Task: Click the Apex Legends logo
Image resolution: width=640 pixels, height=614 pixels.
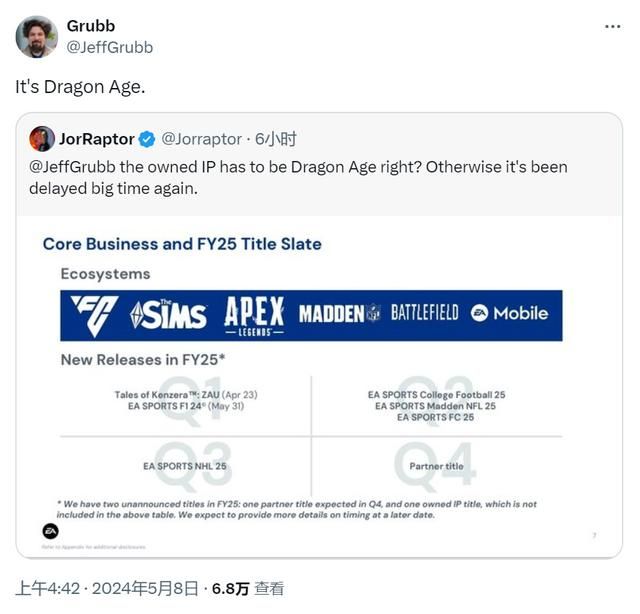Action: 254,315
